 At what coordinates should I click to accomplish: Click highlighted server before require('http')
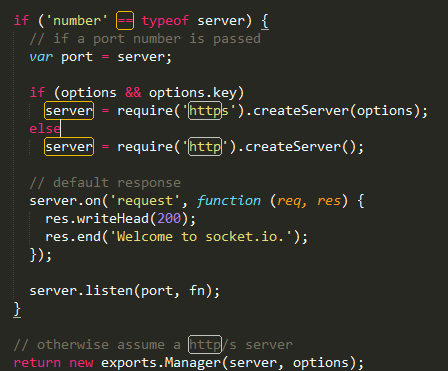coord(69,147)
